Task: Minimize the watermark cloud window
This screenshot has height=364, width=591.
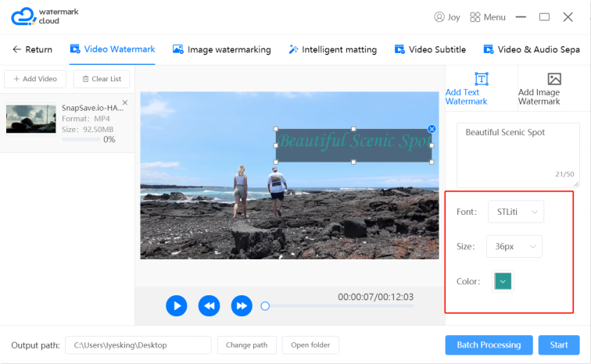Action: [x=521, y=17]
